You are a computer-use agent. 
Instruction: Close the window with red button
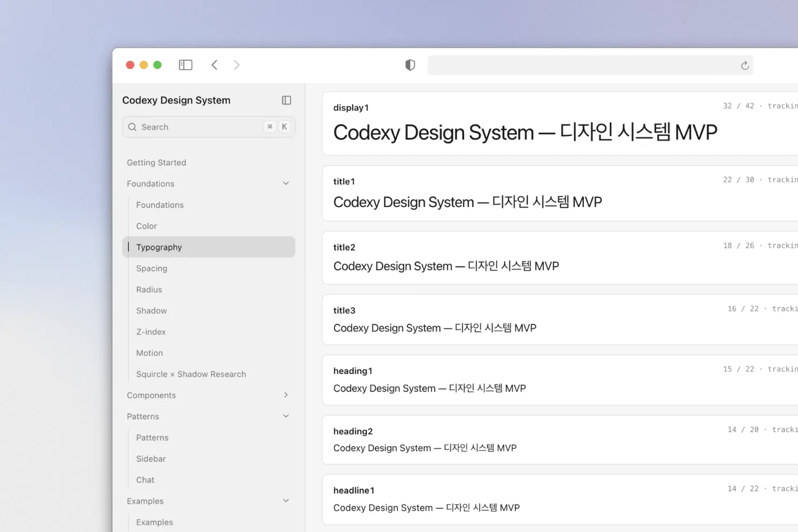tap(130, 65)
